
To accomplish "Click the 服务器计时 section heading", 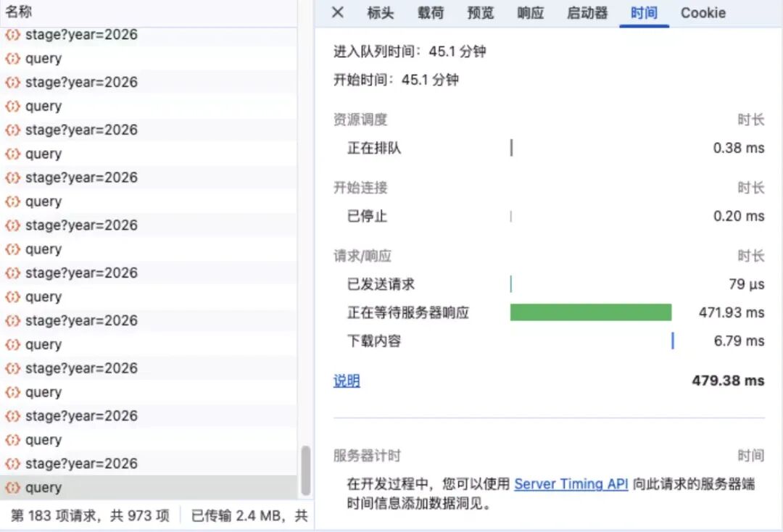I will 367,456.
